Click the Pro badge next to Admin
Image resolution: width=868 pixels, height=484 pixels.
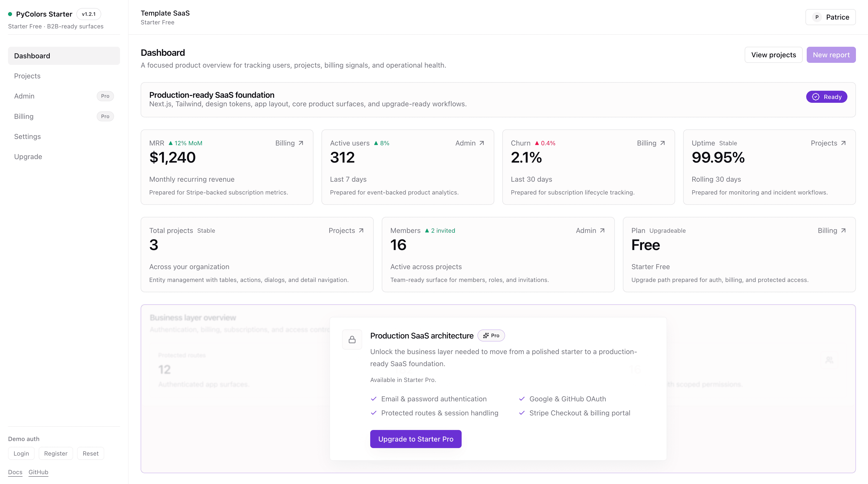tap(105, 96)
